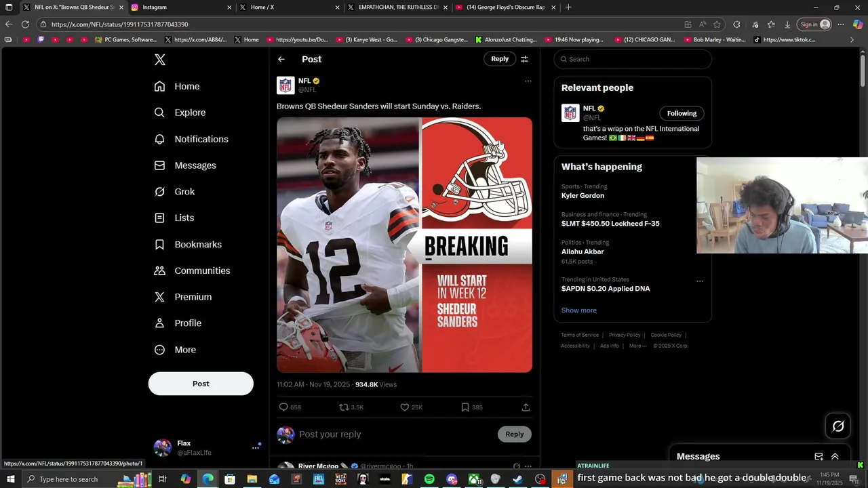Switch to the EMPATHCHAN browser tab
Viewport: 868px width, 488px height.
tap(398, 7)
